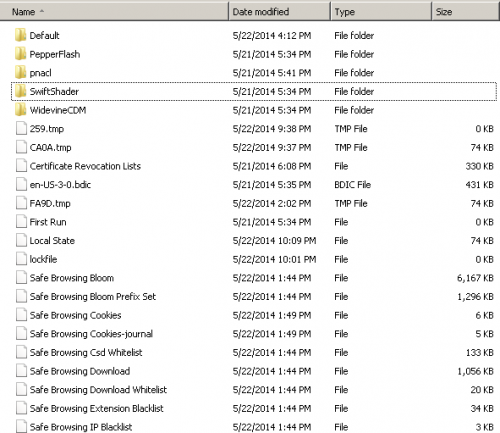Viewport: 500px width, 433px height.
Task: Select the PepperFlash folder name
Action: (x=55, y=54)
